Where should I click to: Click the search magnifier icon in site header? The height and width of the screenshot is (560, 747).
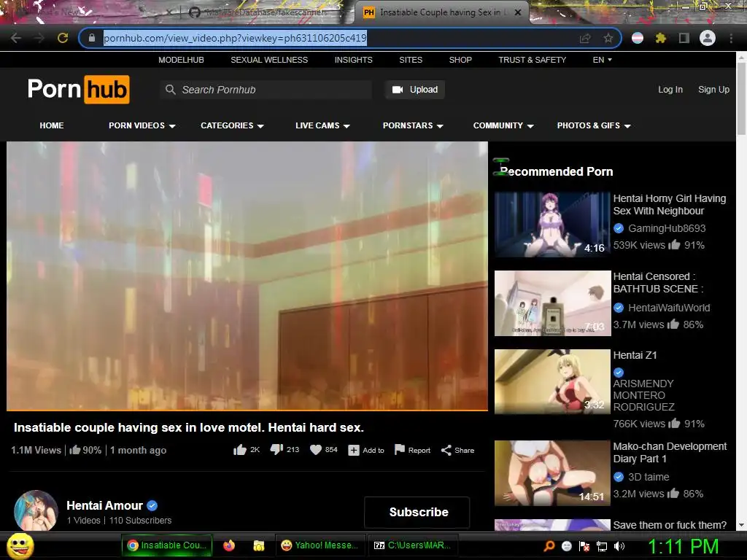pos(170,90)
